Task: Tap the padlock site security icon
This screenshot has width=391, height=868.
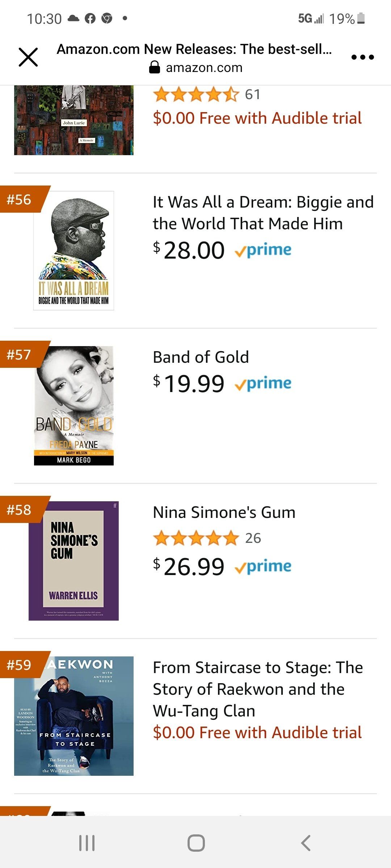Action: tap(155, 67)
